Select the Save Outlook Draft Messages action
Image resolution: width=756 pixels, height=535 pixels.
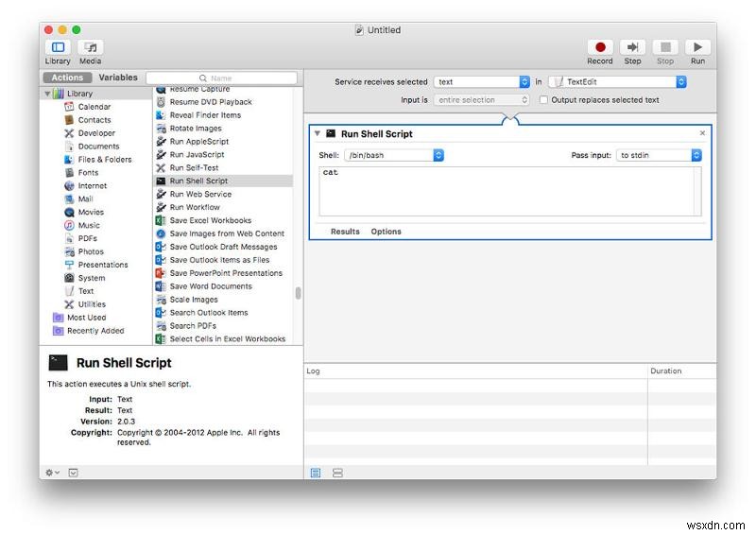click(x=223, y=247)
